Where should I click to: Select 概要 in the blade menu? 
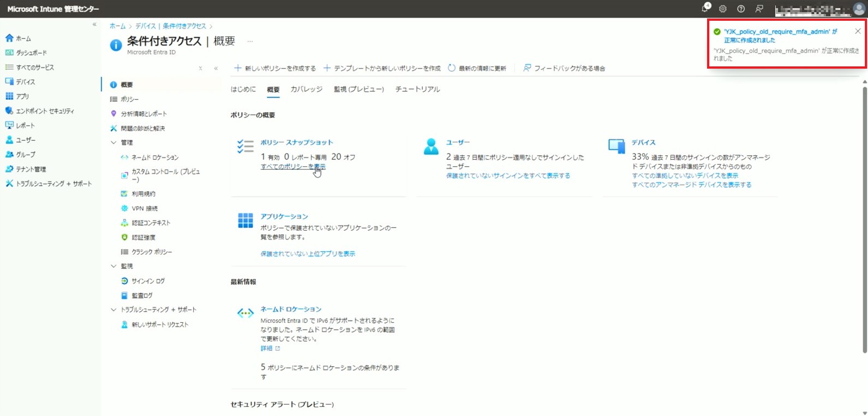[x=127, y=84]
